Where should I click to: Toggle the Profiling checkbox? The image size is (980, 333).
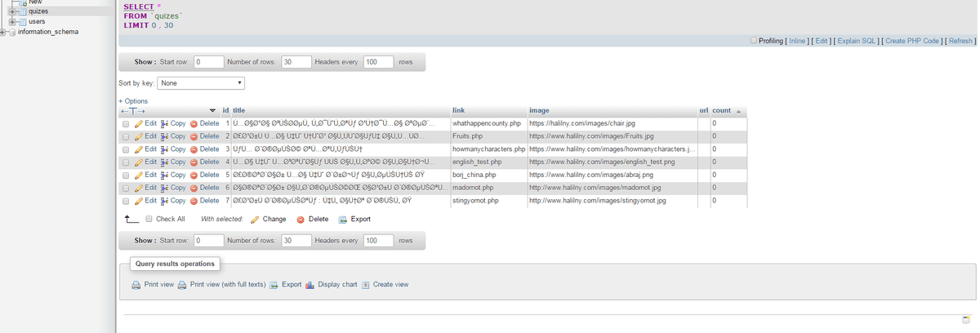click(754, 41)
